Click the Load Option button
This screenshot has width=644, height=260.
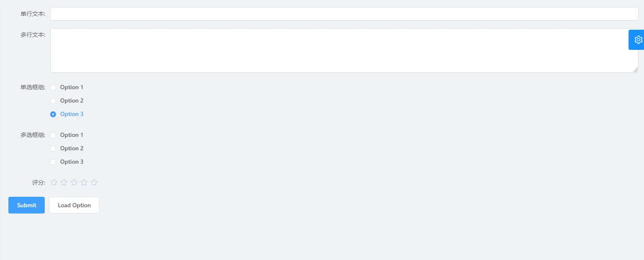click(x=74, y=205)
